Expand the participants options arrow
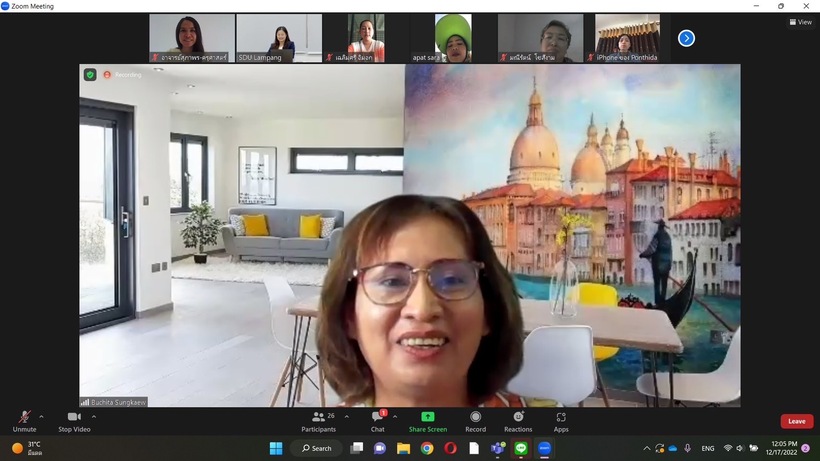The image size is (820, 461). (x=347, y=417)
